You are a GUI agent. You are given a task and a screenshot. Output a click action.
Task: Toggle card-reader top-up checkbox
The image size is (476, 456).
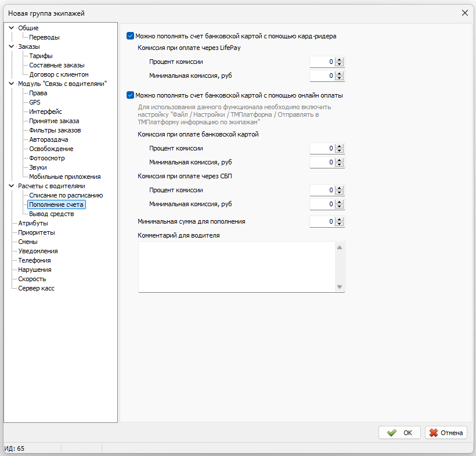[130, 36]
